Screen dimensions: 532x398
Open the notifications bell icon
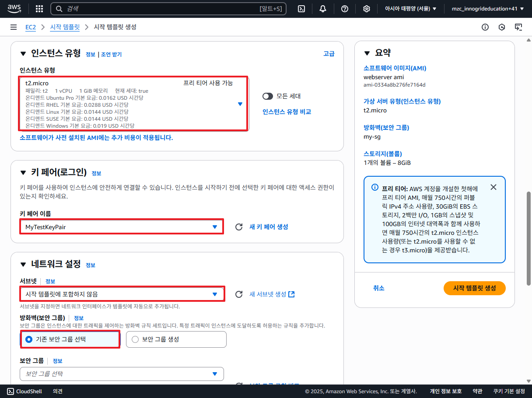pyautogui.click(x=323, y=9)
